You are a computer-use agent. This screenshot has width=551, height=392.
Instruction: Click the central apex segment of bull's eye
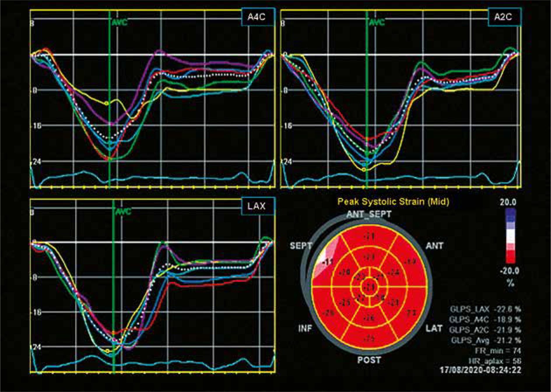coord(369,287)
